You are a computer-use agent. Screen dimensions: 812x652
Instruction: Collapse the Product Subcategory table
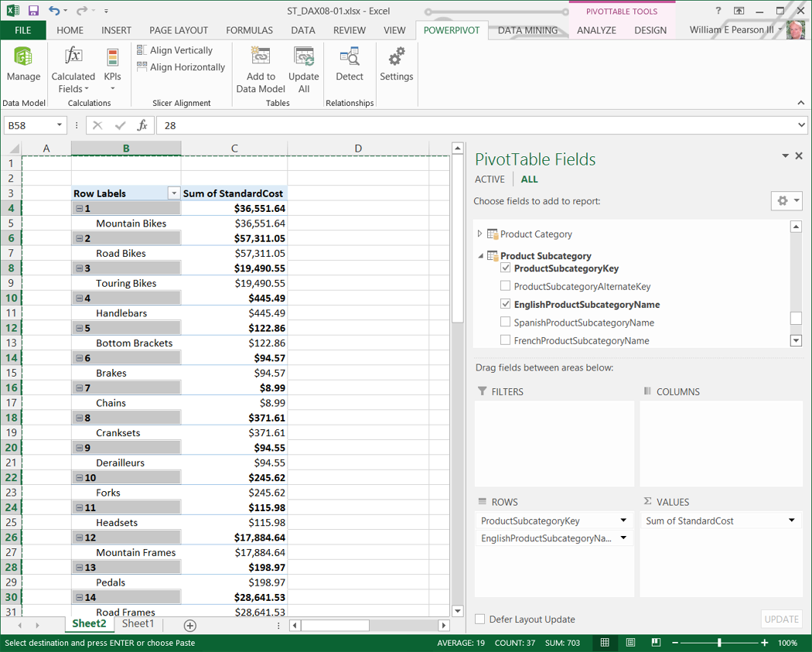point(480,256)
